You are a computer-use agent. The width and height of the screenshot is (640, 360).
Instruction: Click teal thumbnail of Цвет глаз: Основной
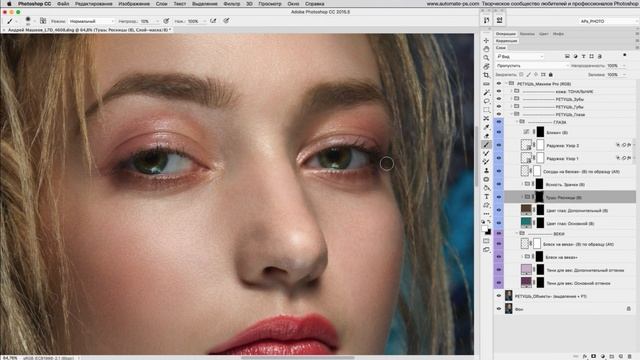(526, 222)
